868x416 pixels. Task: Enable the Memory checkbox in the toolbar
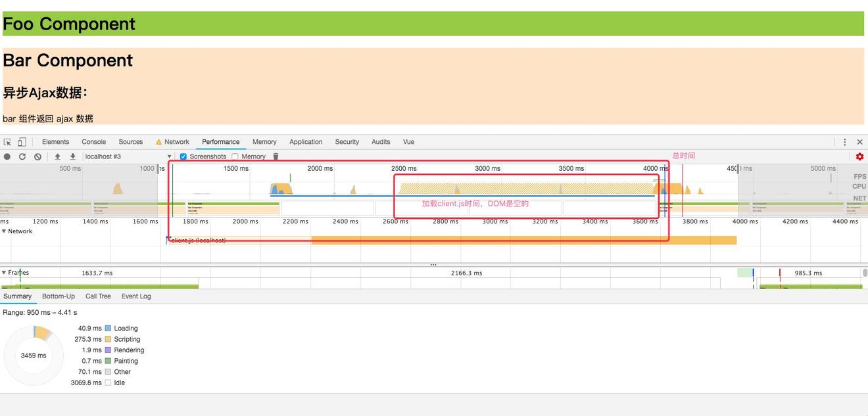[x=235, y=156]
